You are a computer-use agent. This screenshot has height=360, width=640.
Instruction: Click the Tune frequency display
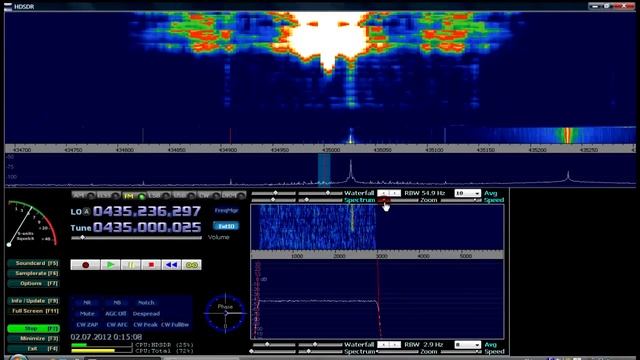click(x=147, y=227)
